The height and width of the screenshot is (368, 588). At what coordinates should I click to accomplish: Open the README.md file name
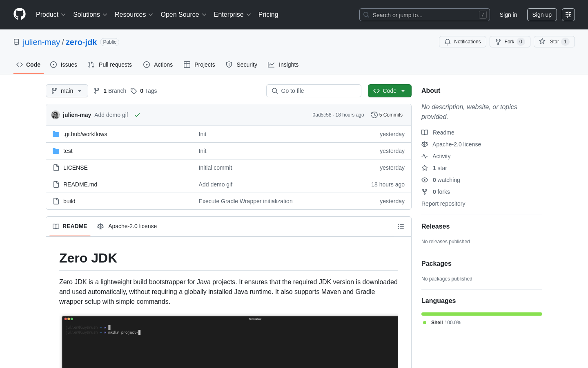(80, 184)
